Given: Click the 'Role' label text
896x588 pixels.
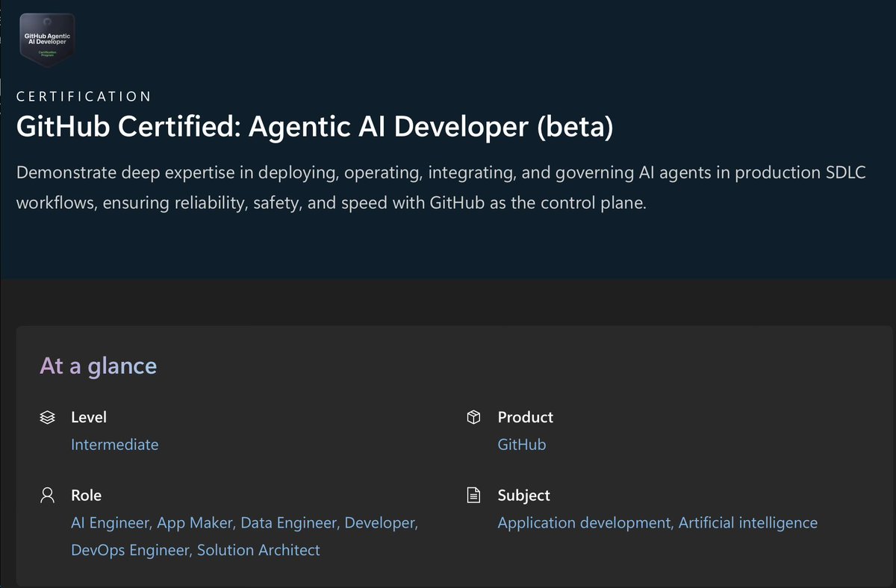Looking at the screenshot, I should click(x=86, y=495).
